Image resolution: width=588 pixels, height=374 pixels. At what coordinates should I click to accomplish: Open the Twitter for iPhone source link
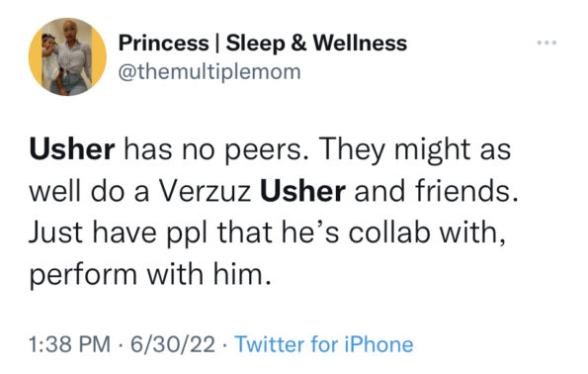[x=324, y=344]
